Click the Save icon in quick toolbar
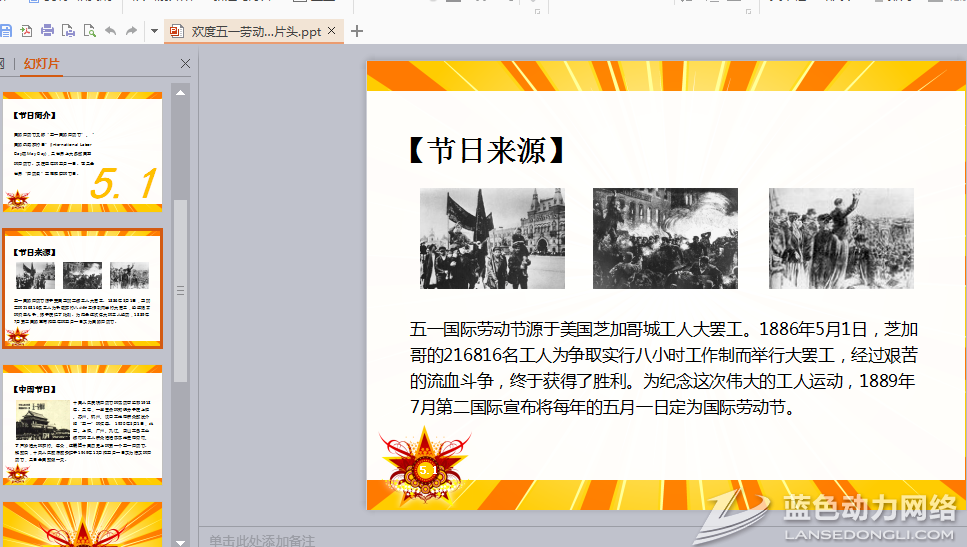Screen dimensions: 967x547 pyautogui.click(x=5, y=31)
